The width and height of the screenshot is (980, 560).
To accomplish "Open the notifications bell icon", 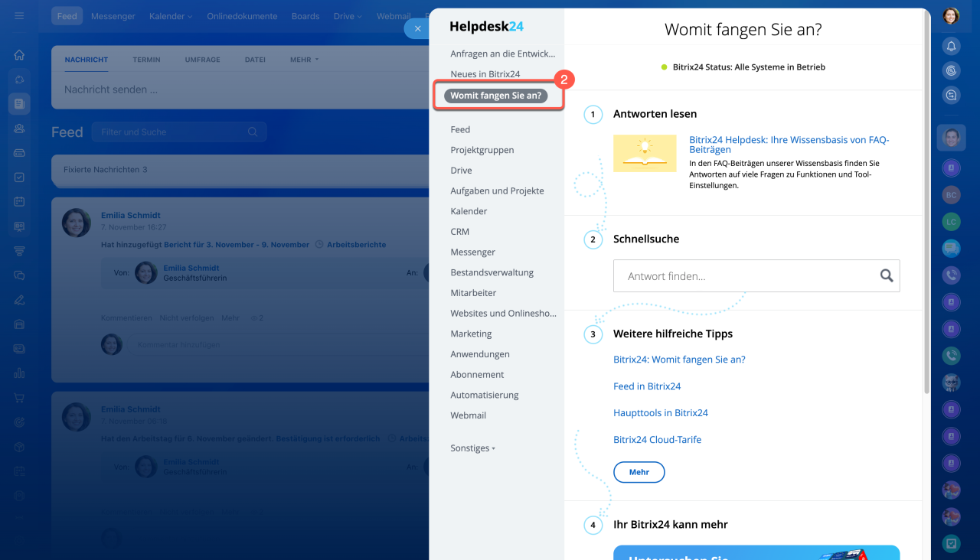I will coord(951,46).
